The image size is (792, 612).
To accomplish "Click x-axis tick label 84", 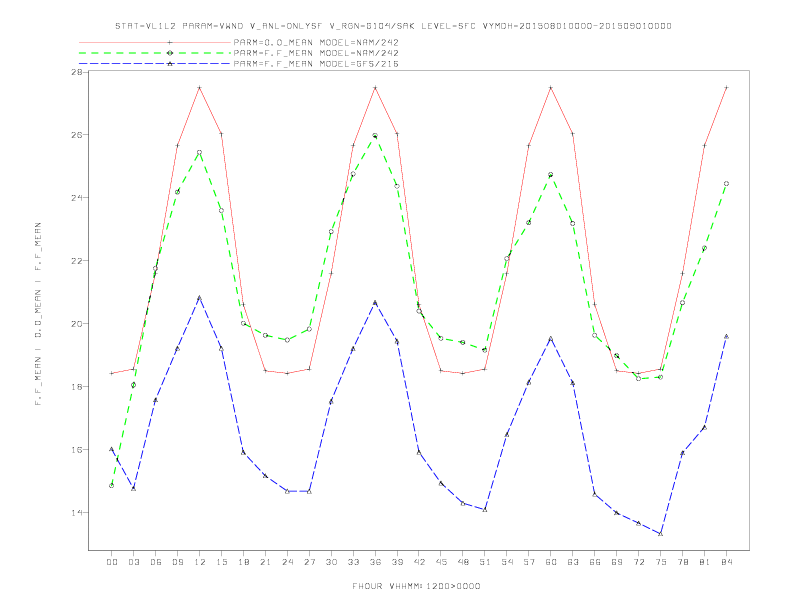I will tap(726, 562).
